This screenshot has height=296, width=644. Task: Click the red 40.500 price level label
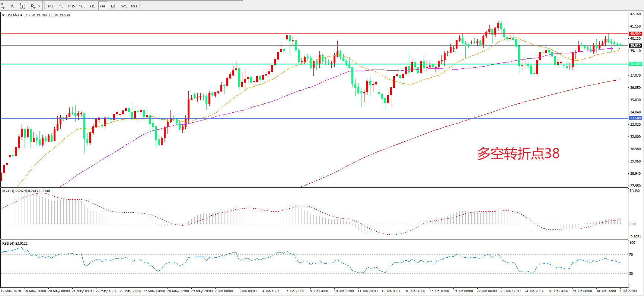[x=635, y=34]
